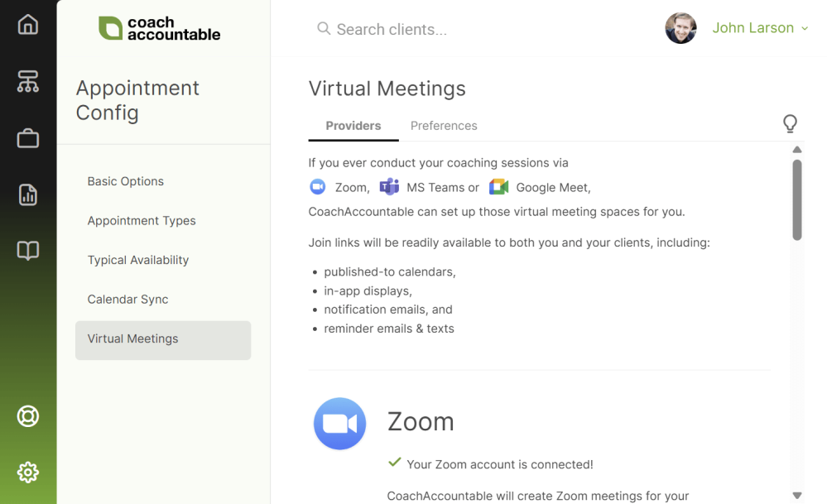Select the clients org-chart icon in the sidebar
Image resolution: width=827 pixels, height=504 pixels.
(x=27, y=82)
